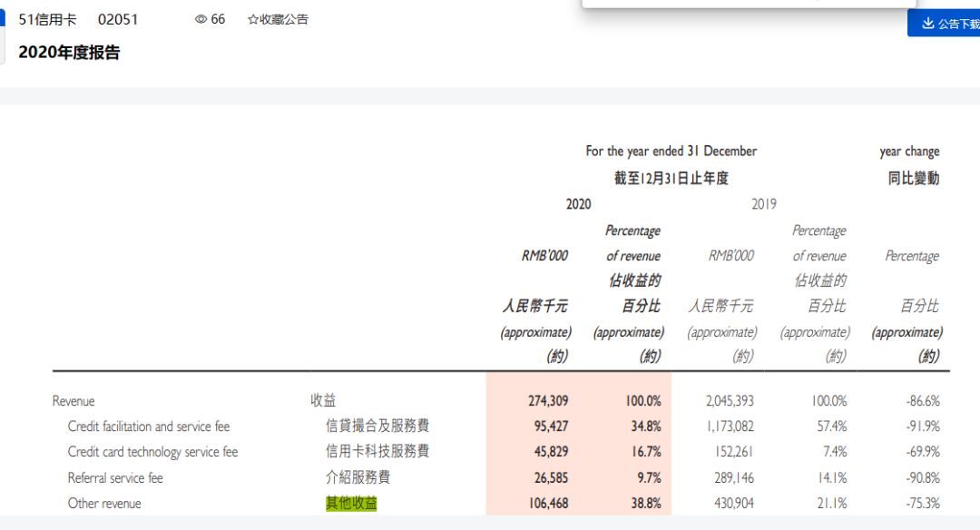Click the Referral service fee row label

click(x=115, y=477)
